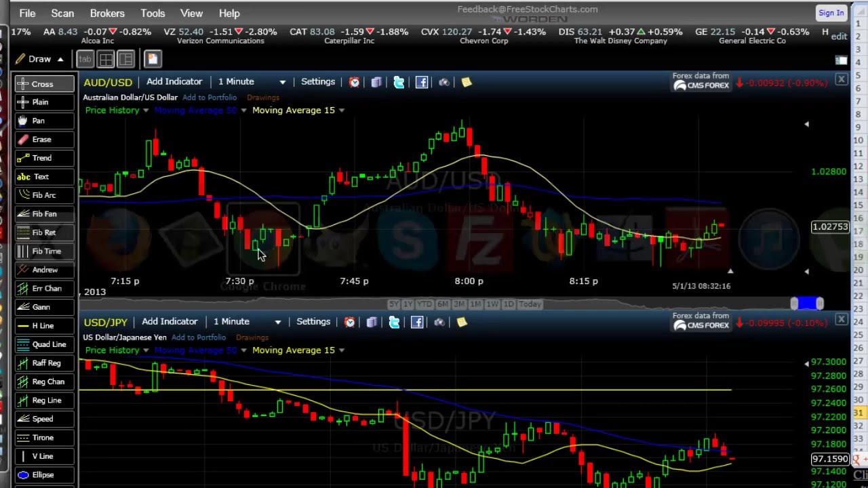Select the Text annotation tool
Screen dimensions: 868x488
coord(45,177)
